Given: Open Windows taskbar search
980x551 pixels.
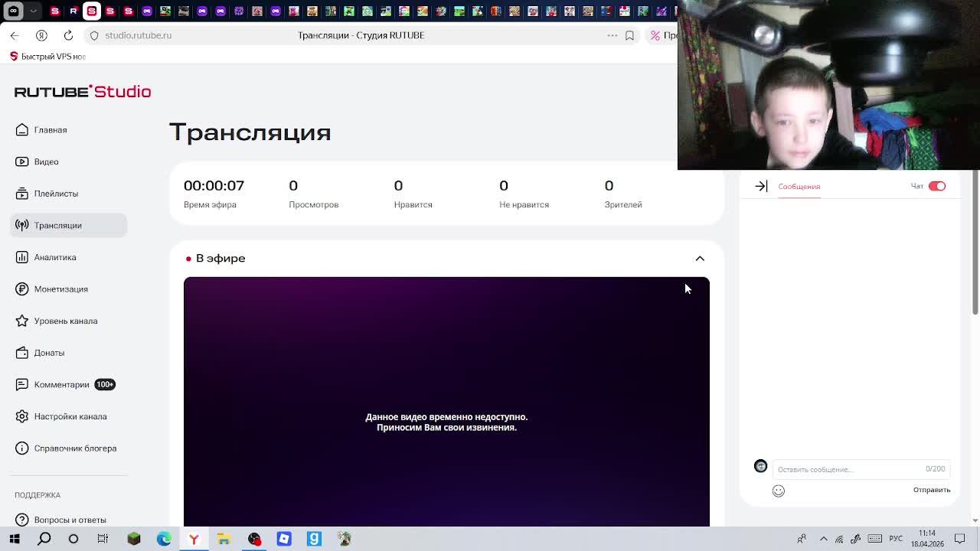Looking at the screenshot, I should point(44,539).
